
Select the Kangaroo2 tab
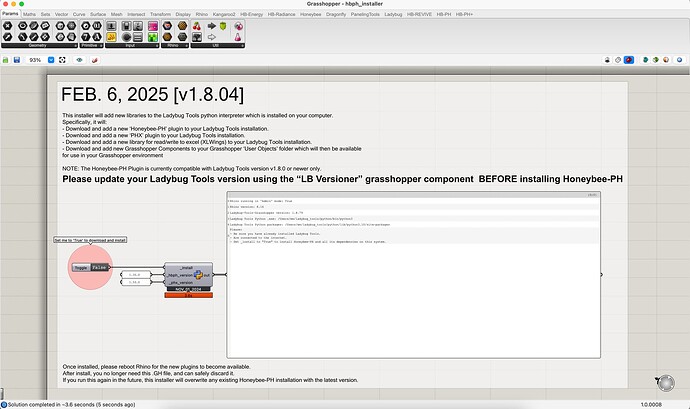pos(224,14)
